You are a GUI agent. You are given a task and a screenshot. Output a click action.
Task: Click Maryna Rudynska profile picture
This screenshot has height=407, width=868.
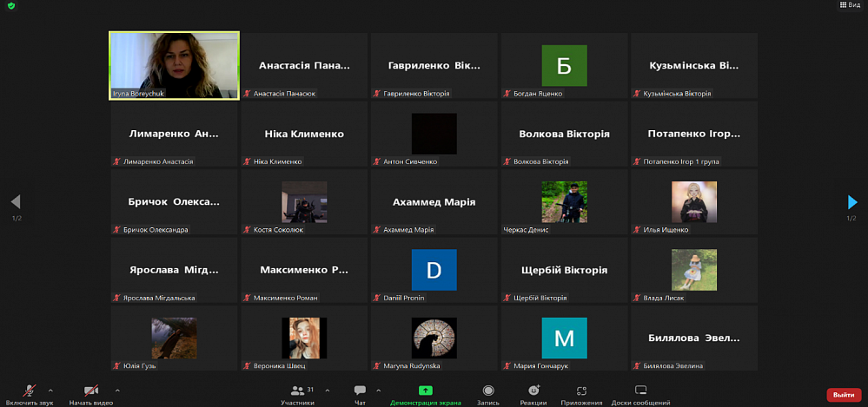434,338
